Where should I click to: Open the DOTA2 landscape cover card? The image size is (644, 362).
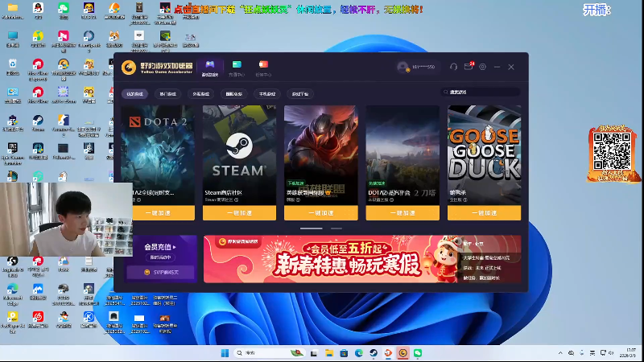[x=402, y=155]
